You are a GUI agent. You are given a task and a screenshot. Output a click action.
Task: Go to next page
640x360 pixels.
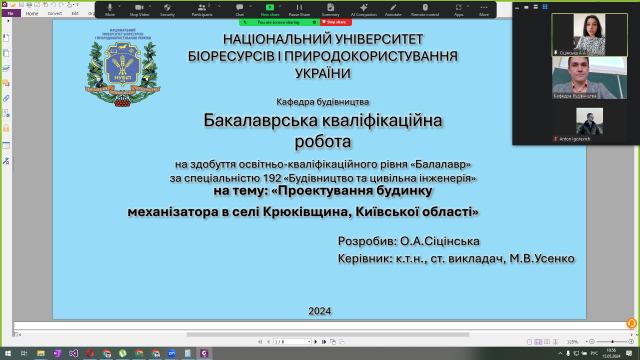316,342
